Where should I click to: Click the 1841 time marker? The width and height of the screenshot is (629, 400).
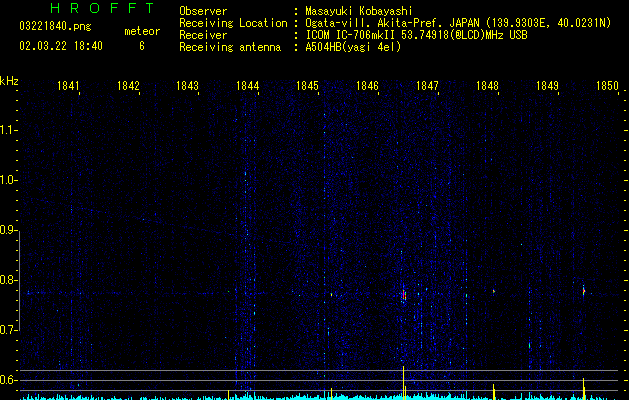pos(68,86)
